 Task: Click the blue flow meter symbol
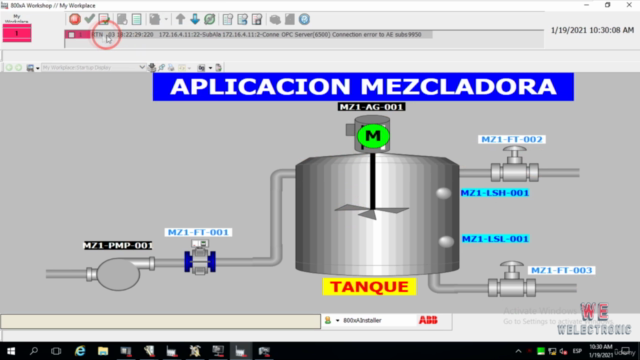(200, 258)
